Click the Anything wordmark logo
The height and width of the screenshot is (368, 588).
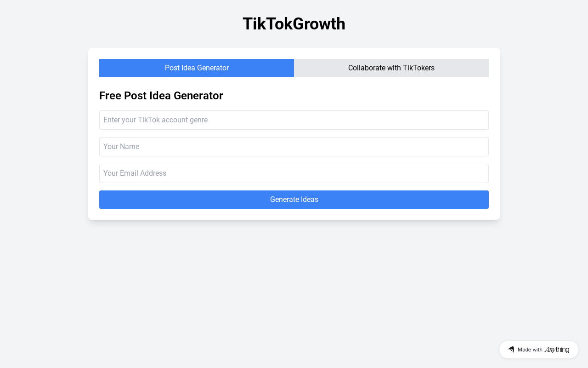(557, 350)
